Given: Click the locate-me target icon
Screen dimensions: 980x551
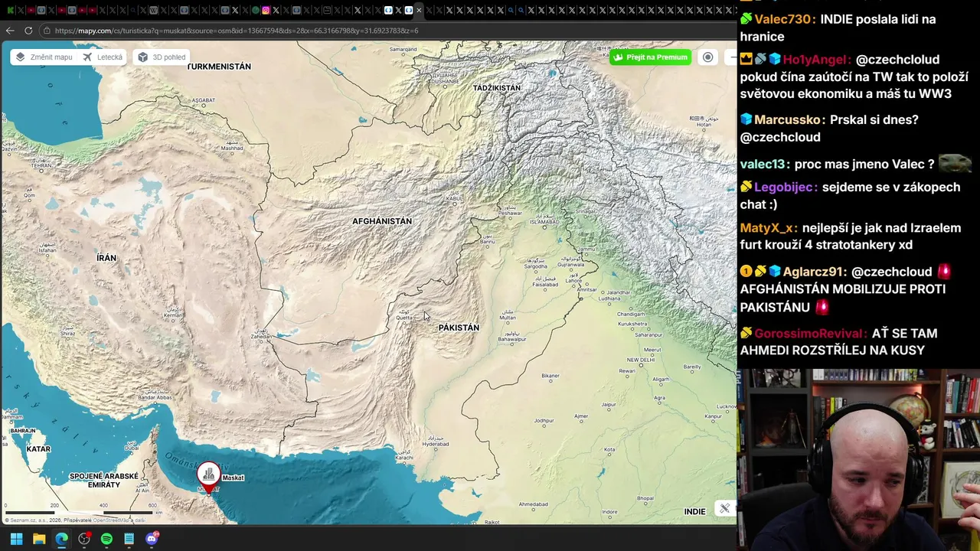Looking at the screenshot, I should tap(708, 57).
